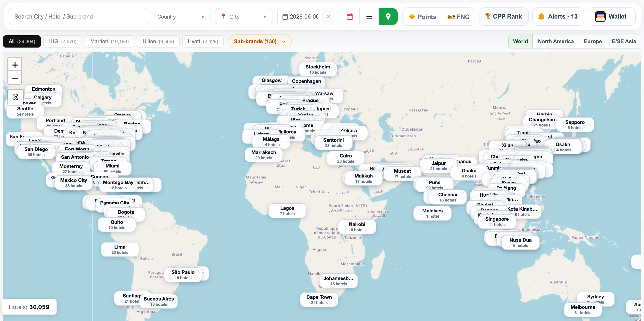Screen dimensions: 644x321
Task: Open the Melbourne 31 hotels marker
Action: [x=583, y=309]
